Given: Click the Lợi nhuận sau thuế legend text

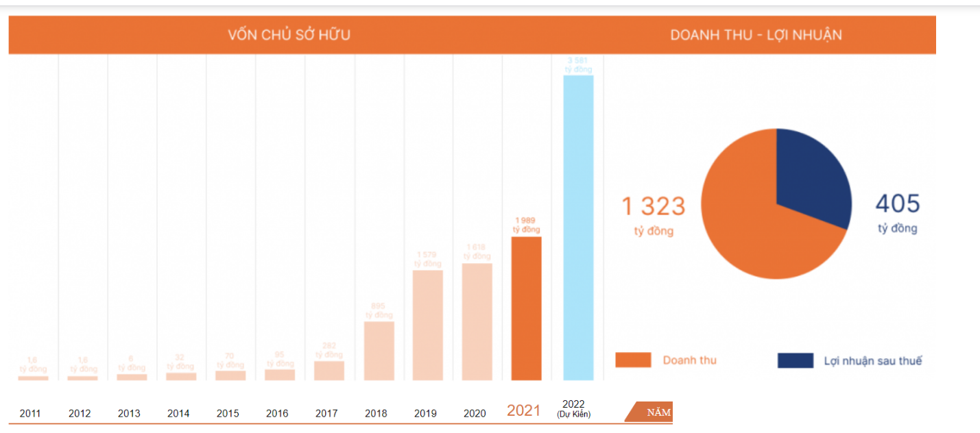Looking at the screenshot, I should point(872,360).
